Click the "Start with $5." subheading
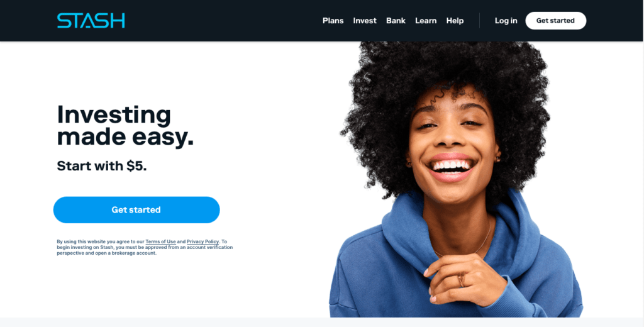 pos(102,166)
